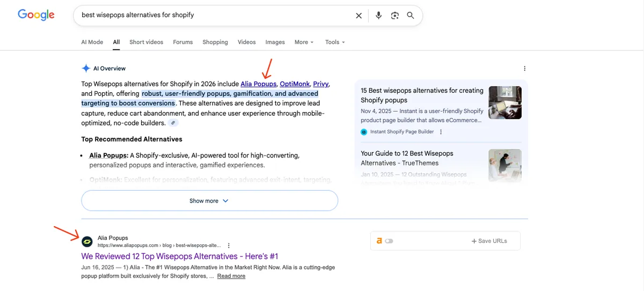This screenshot has height=291, width=644.
Task: Click thumbnail of TrueThemes guide article
Action: [505, 165]
